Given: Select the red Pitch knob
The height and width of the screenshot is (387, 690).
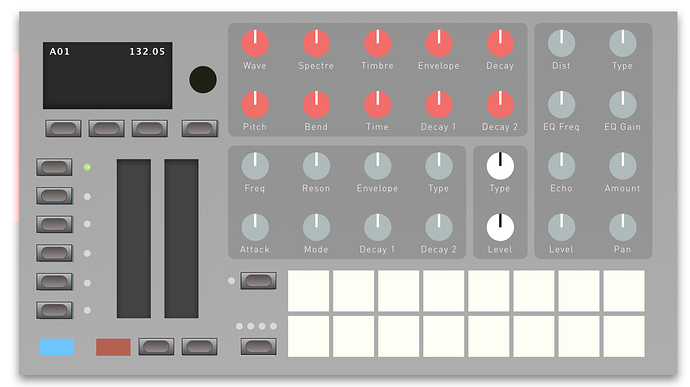Looking at the screenshot, I should (x=255, y=104).
